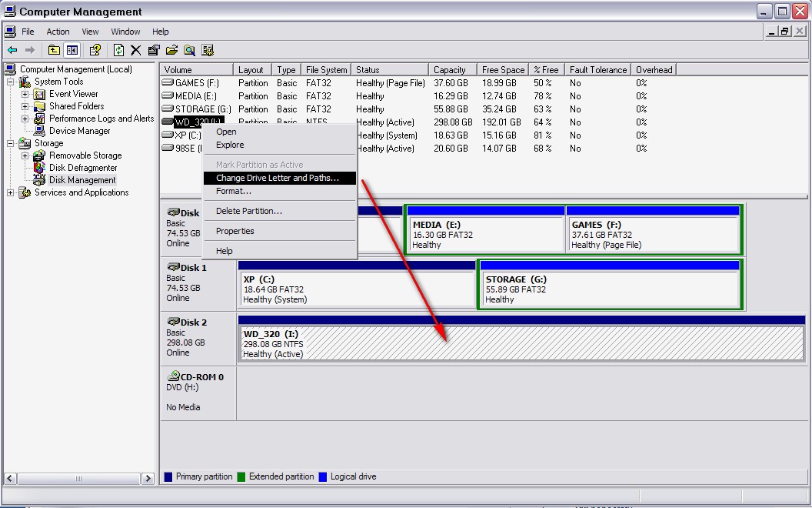Collapse the Storage tree node
This screenshot has width=812, height=508.
10,144
